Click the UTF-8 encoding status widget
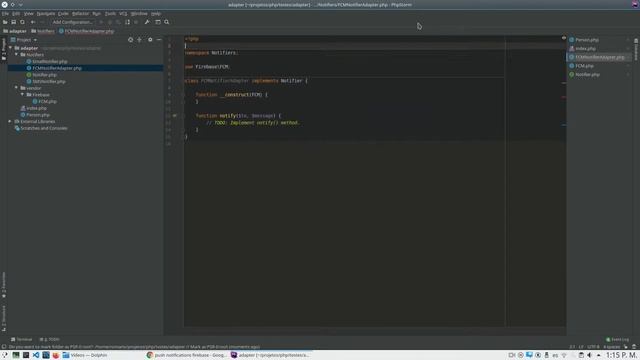 pyautogui.click(x=593, y=347)
